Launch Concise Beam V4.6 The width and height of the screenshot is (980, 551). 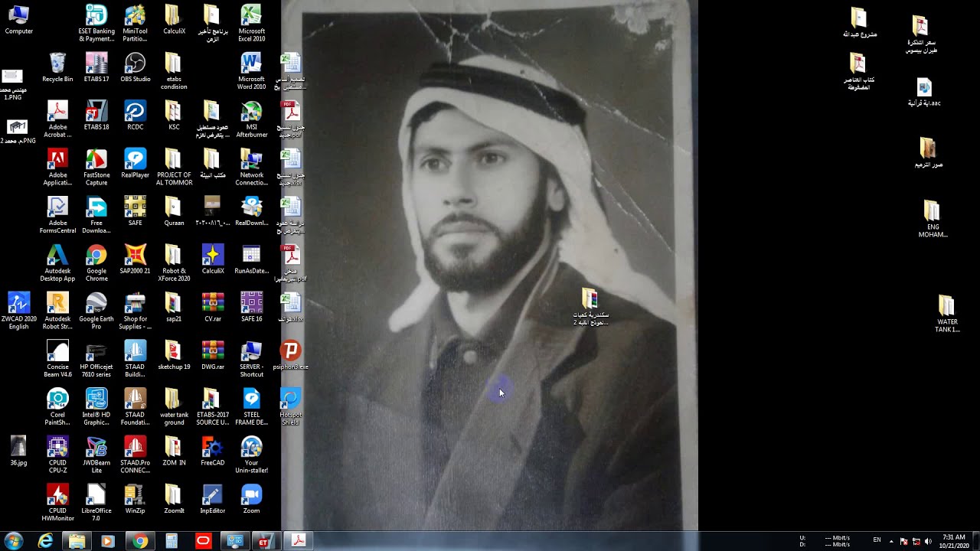(x=57, y=360)
